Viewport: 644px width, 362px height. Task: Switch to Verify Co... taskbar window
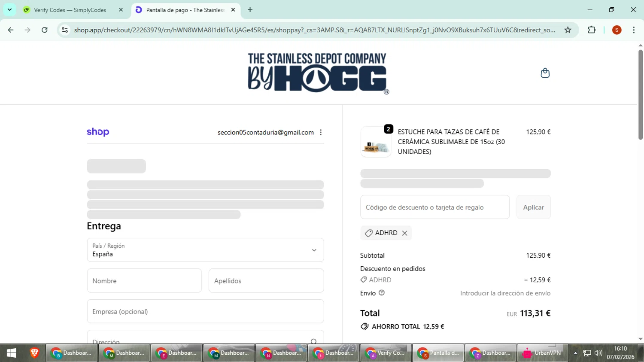click(386, 353)
